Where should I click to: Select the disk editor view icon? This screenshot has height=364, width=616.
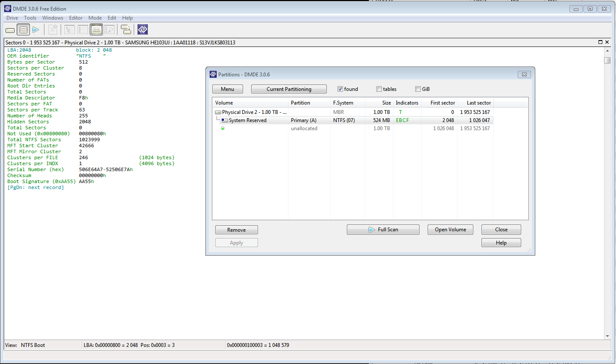97,30
